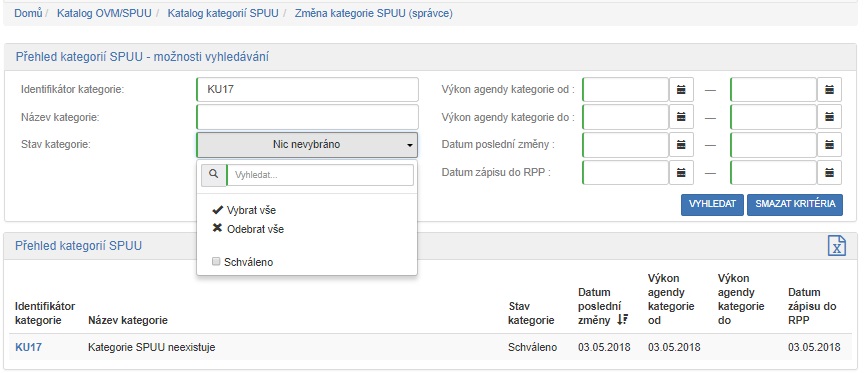
Task: Open calendar for Datum poslední změny end date
Action: pyautogui.click(x=829, y=145)
